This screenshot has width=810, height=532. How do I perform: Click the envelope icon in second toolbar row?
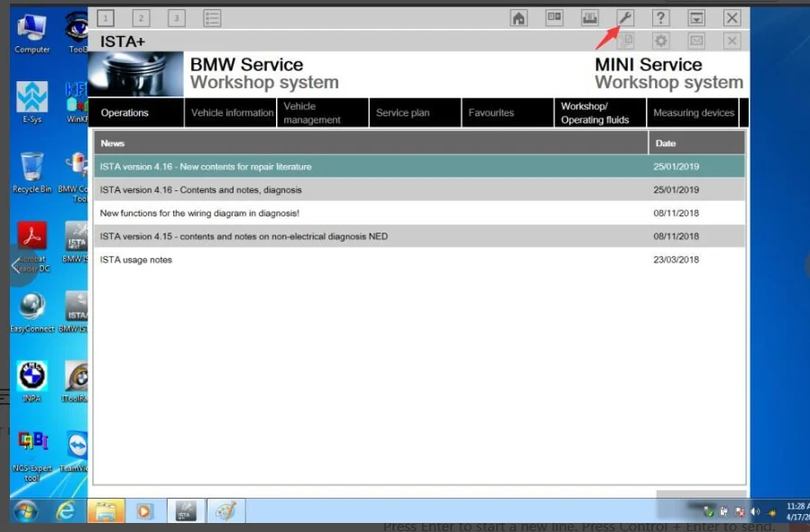click(696, 41)
